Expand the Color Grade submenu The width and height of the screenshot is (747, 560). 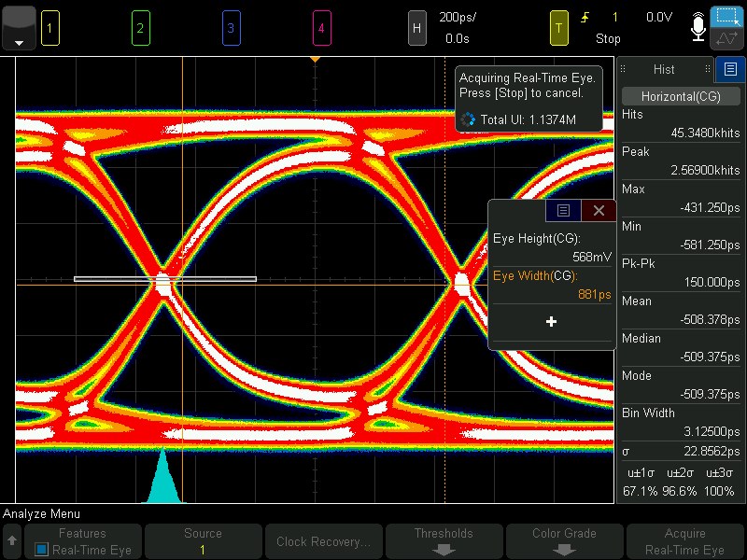point(564,541)
